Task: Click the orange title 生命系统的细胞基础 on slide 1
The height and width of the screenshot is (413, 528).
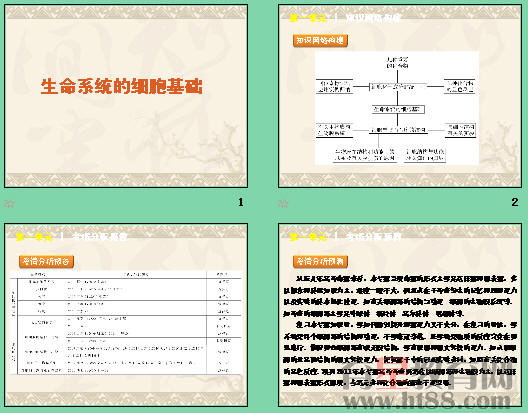Action: coord(122,87)
